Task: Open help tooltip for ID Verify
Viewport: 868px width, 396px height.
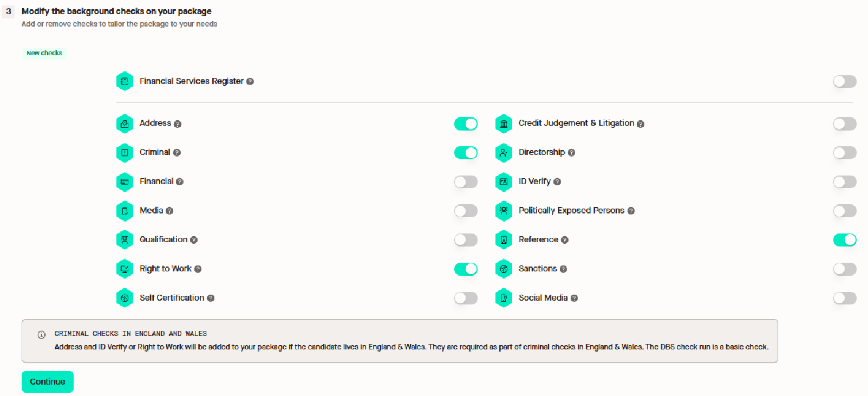Action: [557, 182]
